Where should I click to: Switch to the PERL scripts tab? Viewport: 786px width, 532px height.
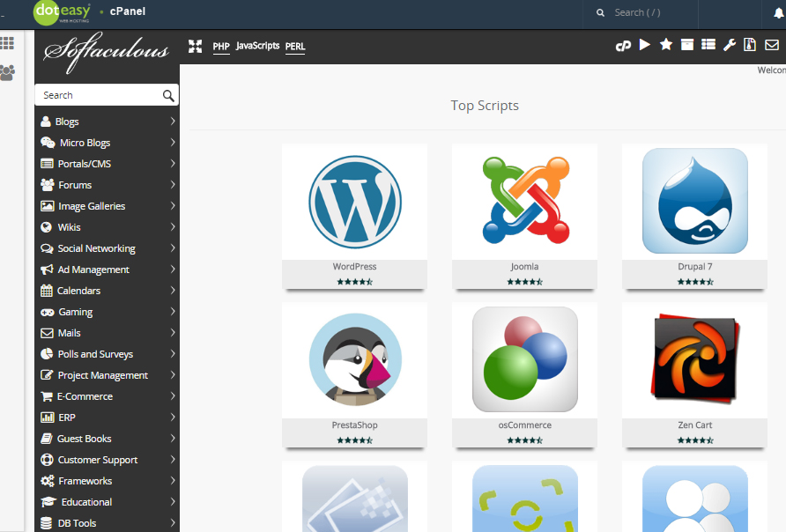pyautogui.click(x=295, y=47)
